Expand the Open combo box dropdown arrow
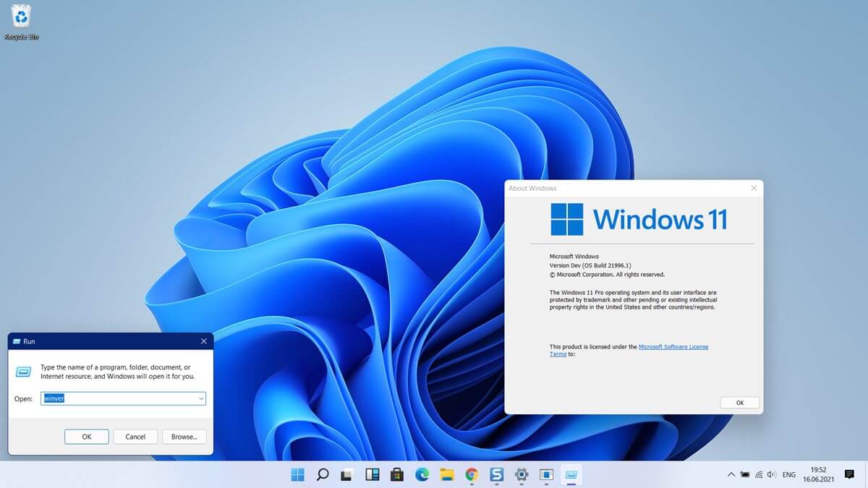 (200, 398)
